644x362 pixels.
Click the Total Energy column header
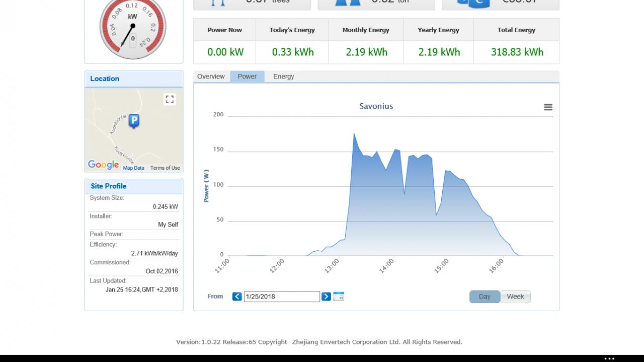pos(517,30)
